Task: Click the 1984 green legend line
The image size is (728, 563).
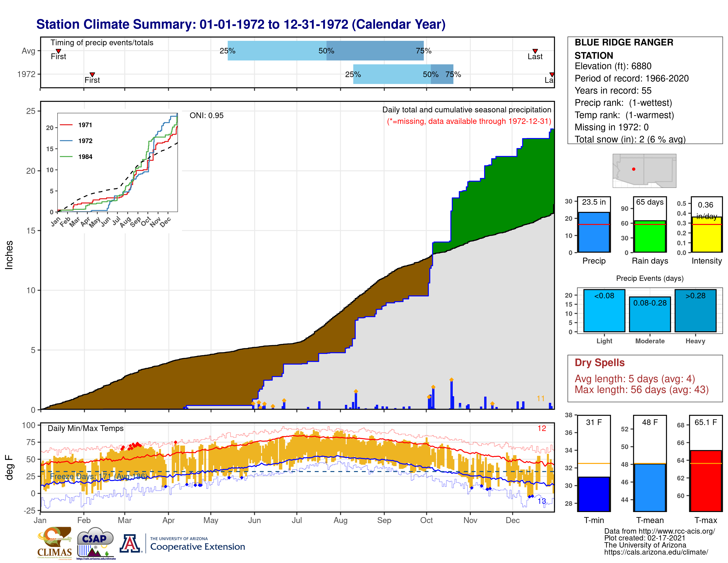Action: pos(66,157)
